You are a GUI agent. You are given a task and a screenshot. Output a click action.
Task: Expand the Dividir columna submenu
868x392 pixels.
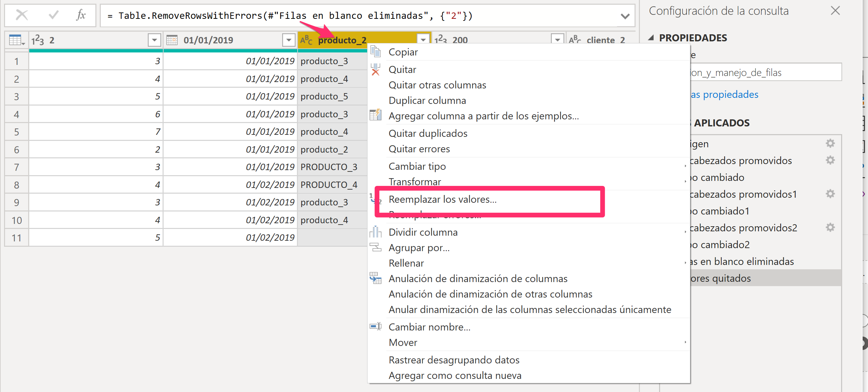tap(685, 232)
